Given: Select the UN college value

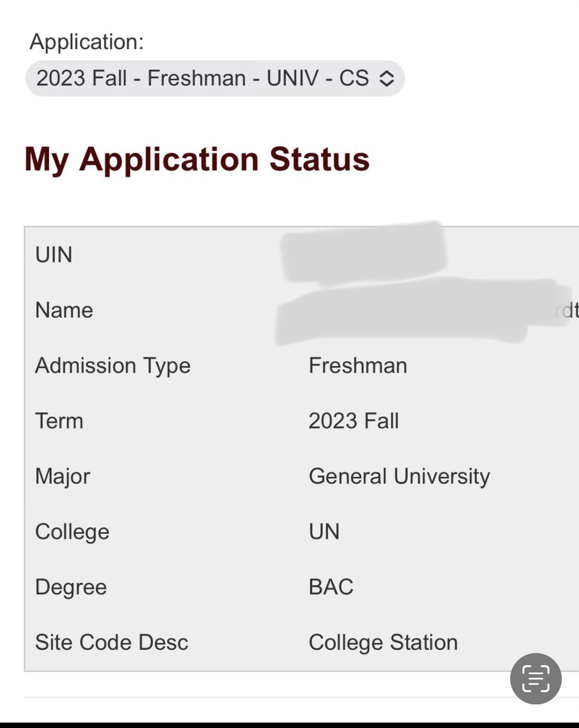Looking at the screenshot, I should click(324, 532).
